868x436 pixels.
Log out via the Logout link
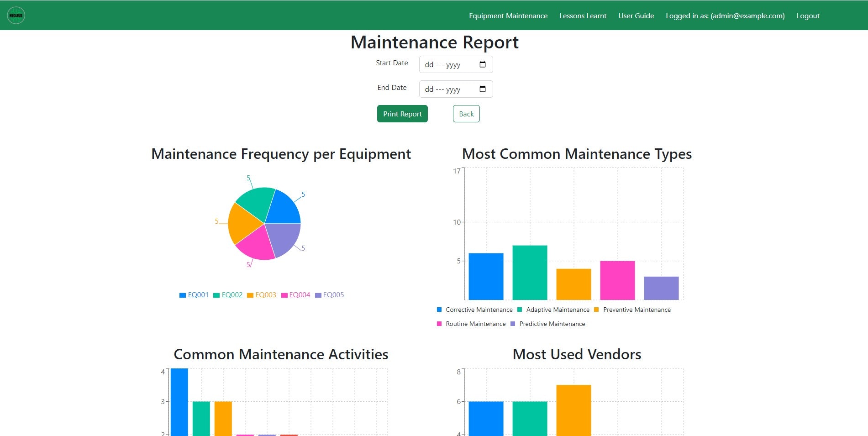[808, 16]
